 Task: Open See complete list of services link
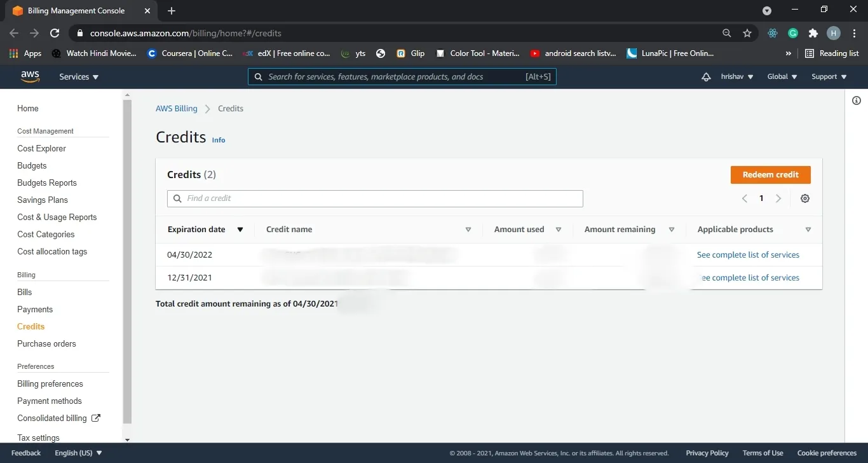coord(748,254)
